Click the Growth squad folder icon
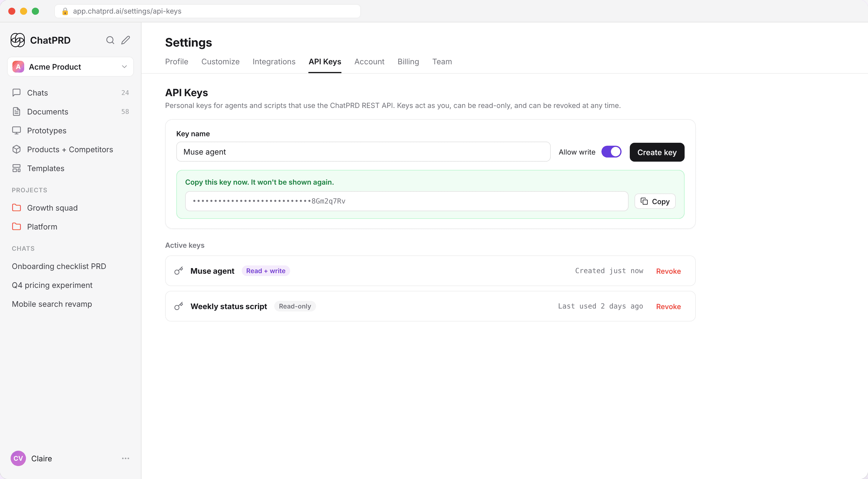 click(17, 208)
